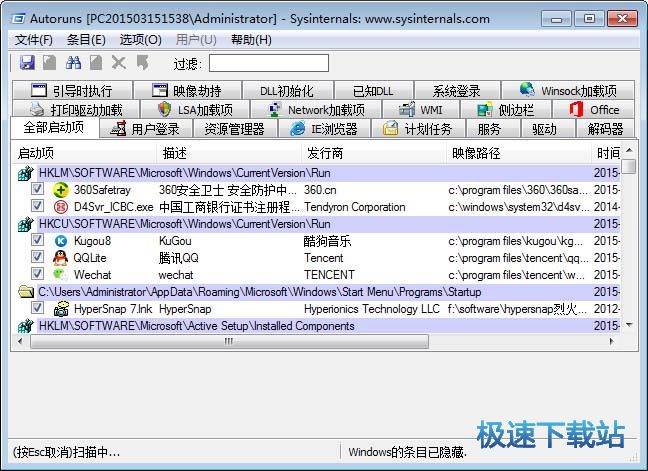This screenshot has height=471, width=648.
Task: Sort by the 映像路径 column header
Action: click(x=476, y=153)
